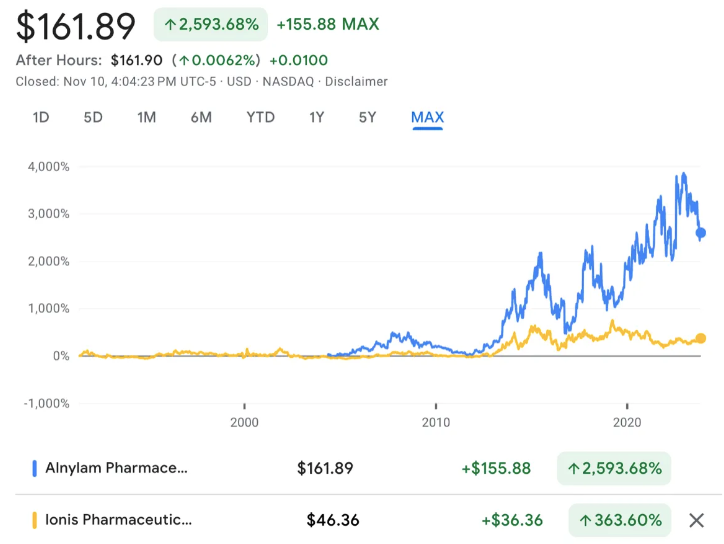Viewport: 724px width, 544px height.
Task: Show the 1Y time range
Action: (316, 117)
